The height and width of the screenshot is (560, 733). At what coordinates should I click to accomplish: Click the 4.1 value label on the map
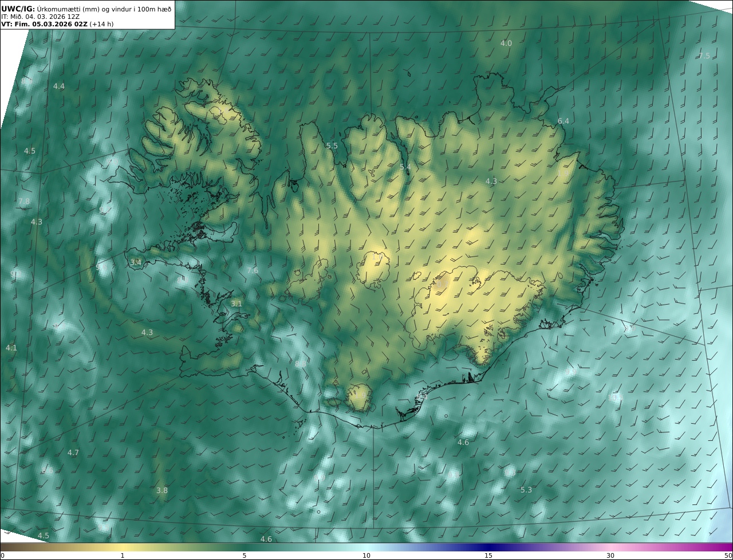click(x=11, y=348)
